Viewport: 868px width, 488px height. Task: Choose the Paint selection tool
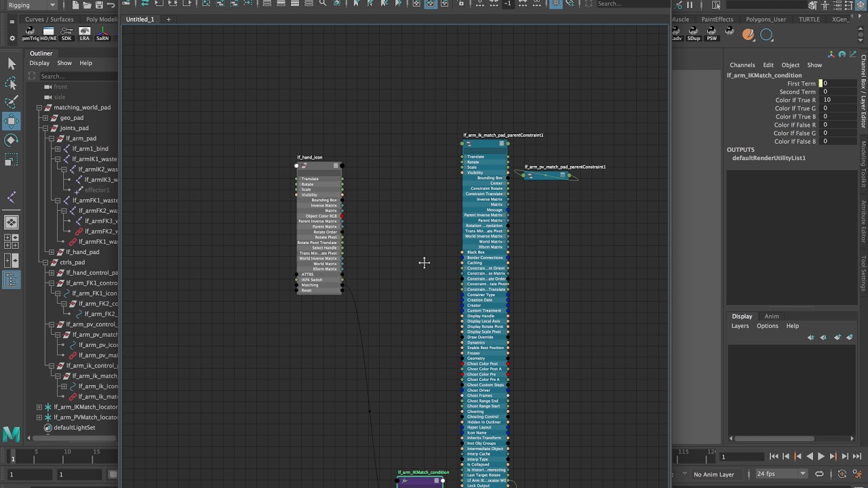[12, 102]
